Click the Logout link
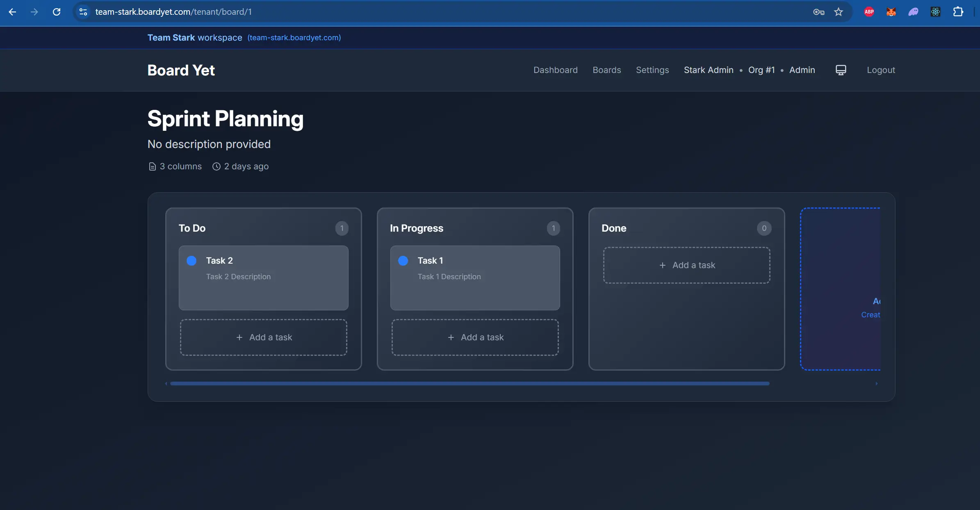Image resolution: width=980 pixels, height=510 pixels. [880, 70]
